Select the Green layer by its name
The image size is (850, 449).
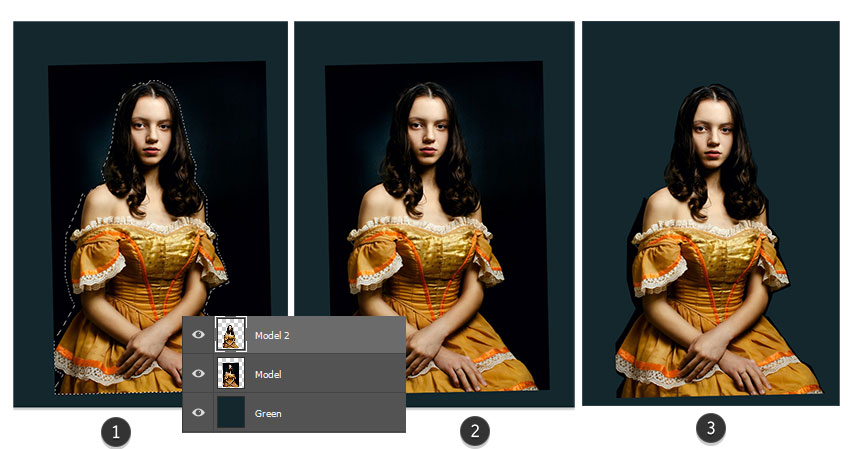pos(267,412)
